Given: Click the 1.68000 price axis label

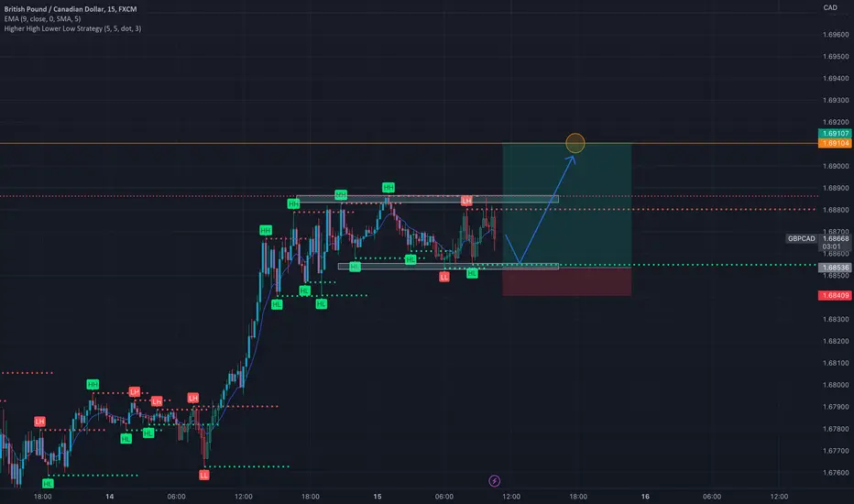Looking at the screenshot, I should coord(836,385).
